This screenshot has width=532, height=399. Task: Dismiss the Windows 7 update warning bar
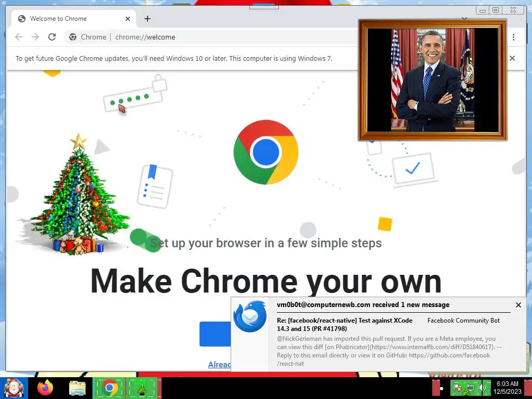pyautogui.click(x=512, y=58)
